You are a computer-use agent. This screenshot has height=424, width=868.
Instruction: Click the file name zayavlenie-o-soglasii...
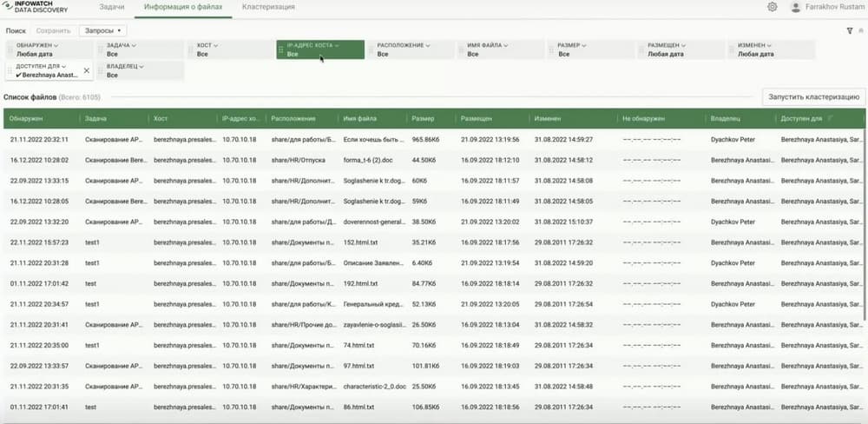point(375,324)
